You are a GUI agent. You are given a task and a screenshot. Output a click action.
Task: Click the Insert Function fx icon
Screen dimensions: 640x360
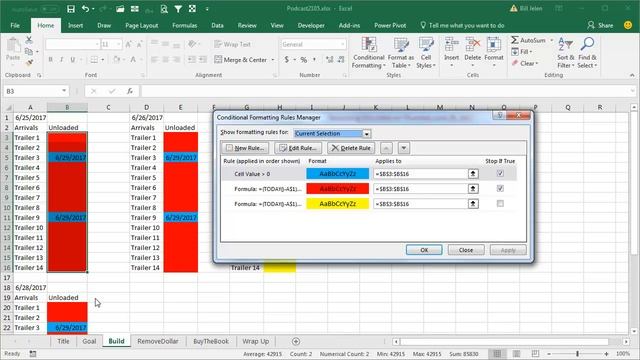130,91
